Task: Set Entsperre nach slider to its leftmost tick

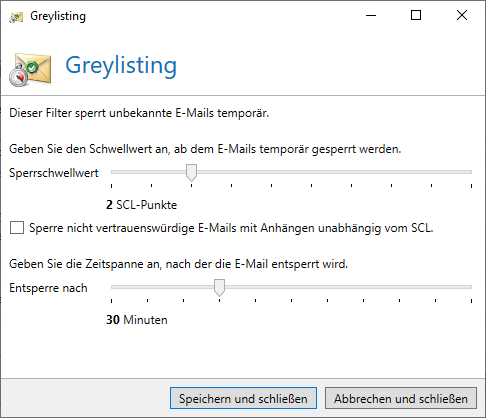Action: point(111,287)
